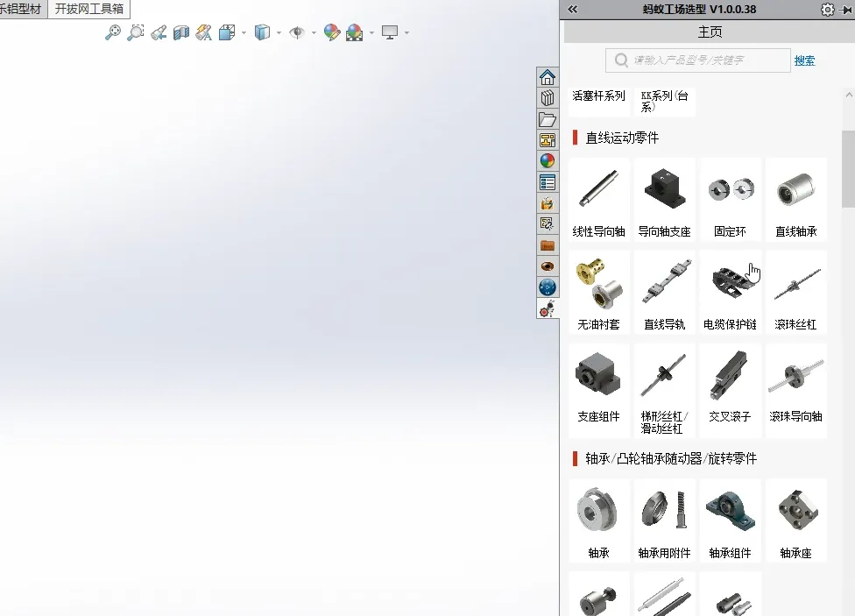Activate Section View tool
This screenshot has height=616, width=855.
click(x=181, y=32)
